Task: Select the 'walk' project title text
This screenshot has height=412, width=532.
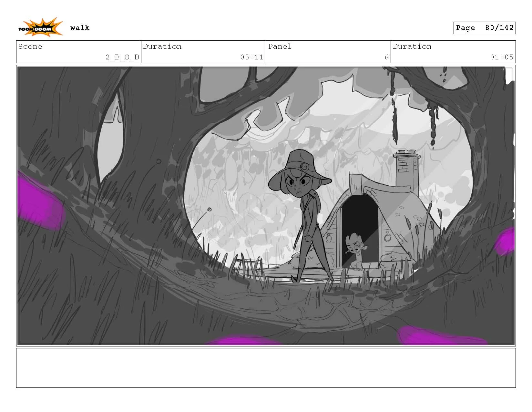Action: 80,28
